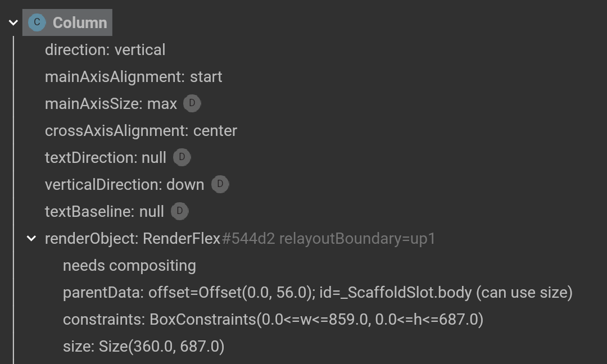Select the crossAxisAlignment: center property
Viewport: 607px width, 364px height.
(141, 130)
